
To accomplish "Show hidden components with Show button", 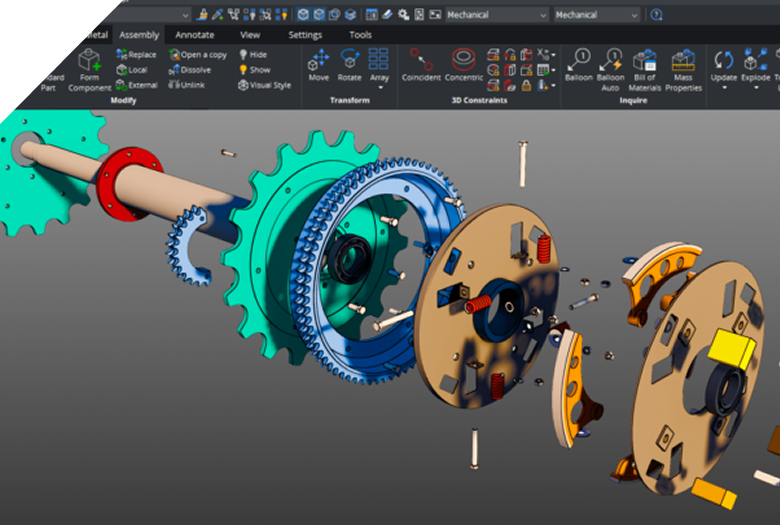I will tap(255, 70).
